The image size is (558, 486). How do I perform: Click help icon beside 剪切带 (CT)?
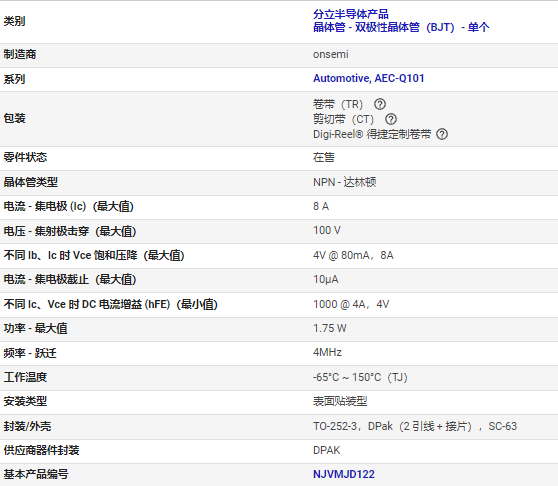(391, 119)
